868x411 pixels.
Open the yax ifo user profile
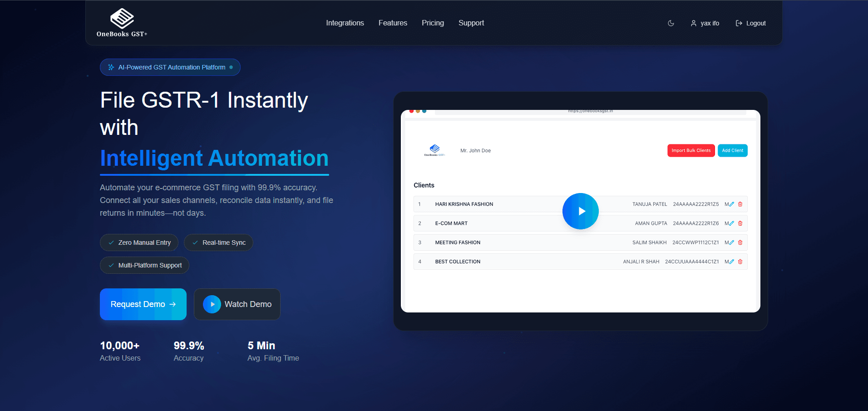(705, 23)
